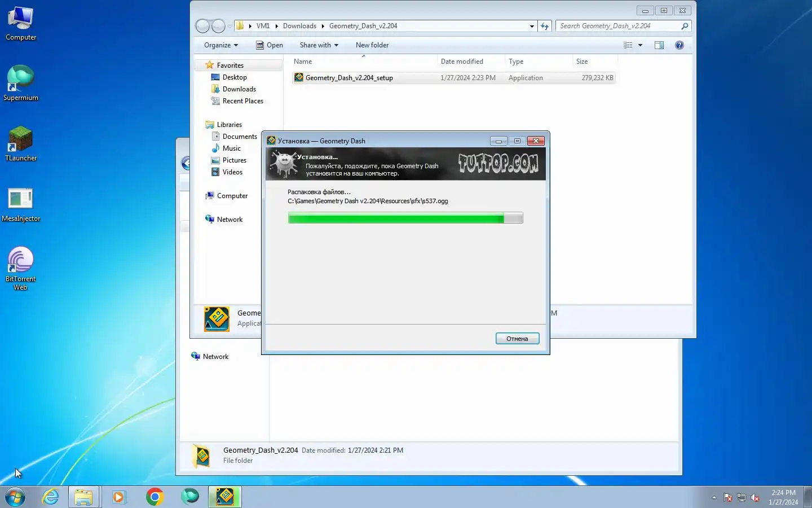Launch Internet Explorer from the taskbar
This screenshot has width=812, height=508.
pyautogui.click(x=50, y=497)
